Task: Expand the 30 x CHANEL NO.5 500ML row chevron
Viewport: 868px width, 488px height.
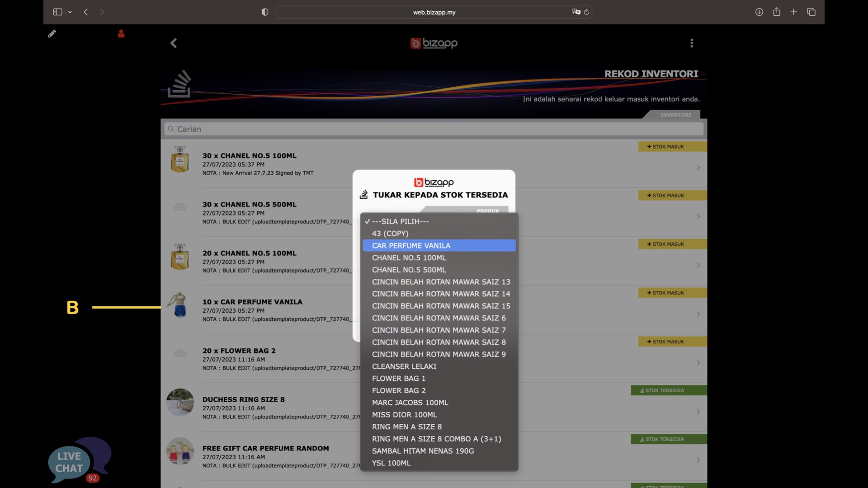Action: [698, 216]
